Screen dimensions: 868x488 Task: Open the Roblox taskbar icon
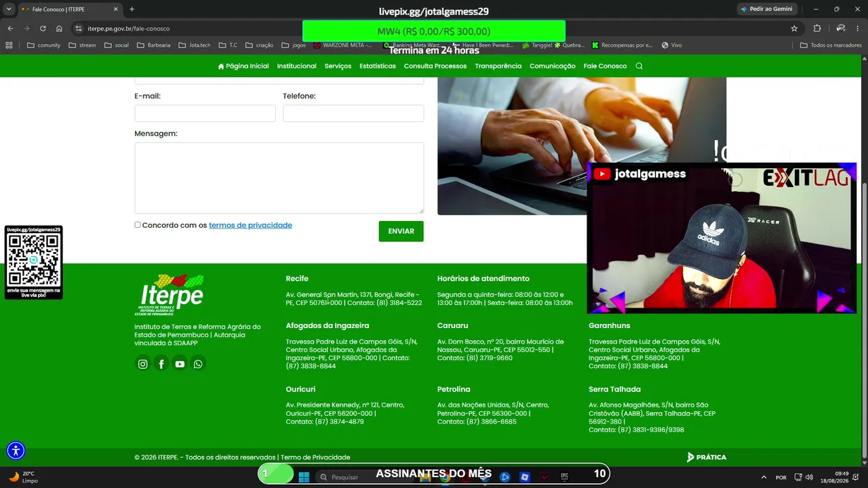[525, 476]
